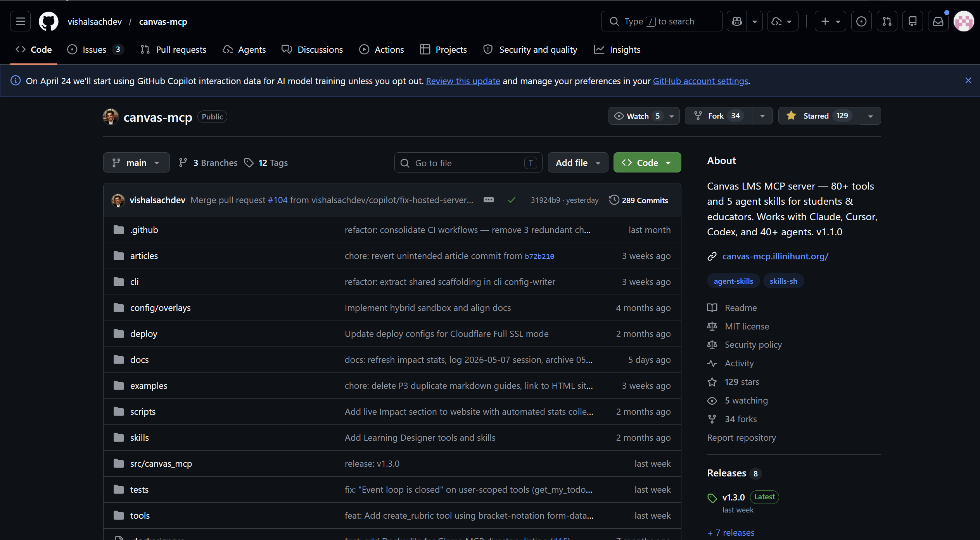Open the Projects tab
Viewport: 980px width, 540px height.
point(444,50)
